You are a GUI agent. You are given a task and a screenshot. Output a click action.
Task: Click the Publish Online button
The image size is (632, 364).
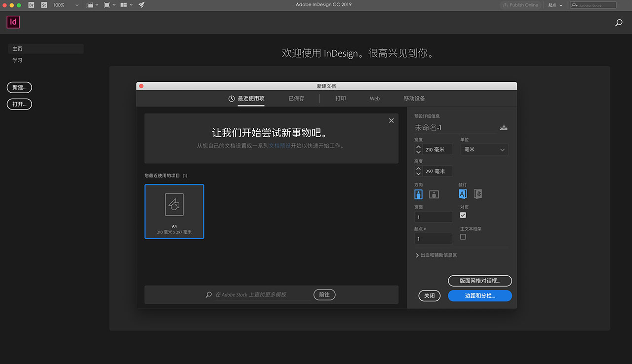pos(520,5)
